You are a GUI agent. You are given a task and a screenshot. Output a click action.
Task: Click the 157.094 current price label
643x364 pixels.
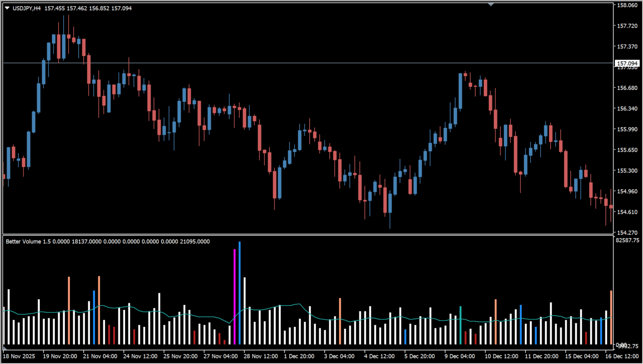click(x=627, y=64)
